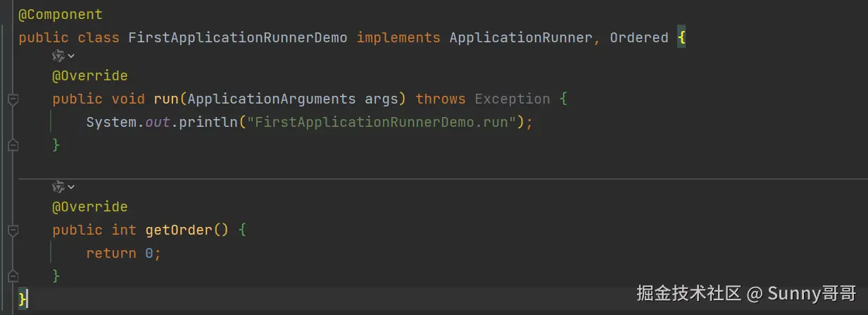Open the chevron dropdown above the getOrder method

click(71, 187)
